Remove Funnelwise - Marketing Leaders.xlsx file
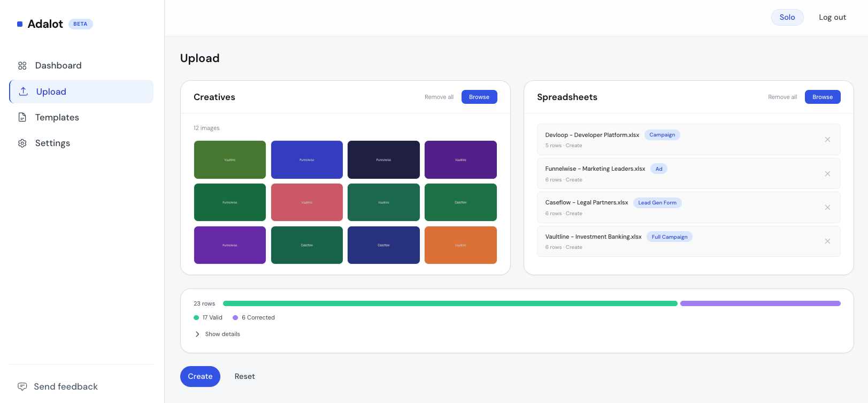The height and width of the screenshot is (403, 868). tap(827, 174)
